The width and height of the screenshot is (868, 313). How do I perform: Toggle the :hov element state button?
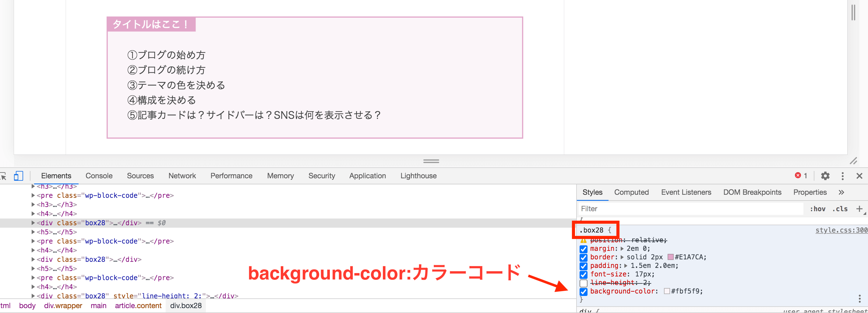pyautogui.click(x=817, y=209)
